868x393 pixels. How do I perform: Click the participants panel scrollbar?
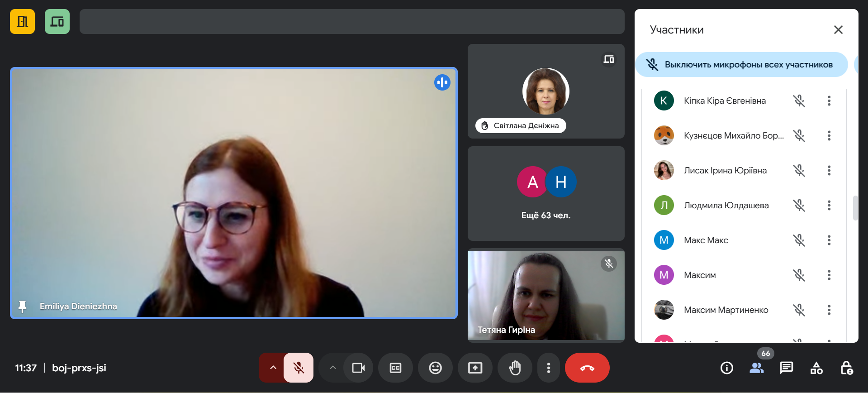855,208
